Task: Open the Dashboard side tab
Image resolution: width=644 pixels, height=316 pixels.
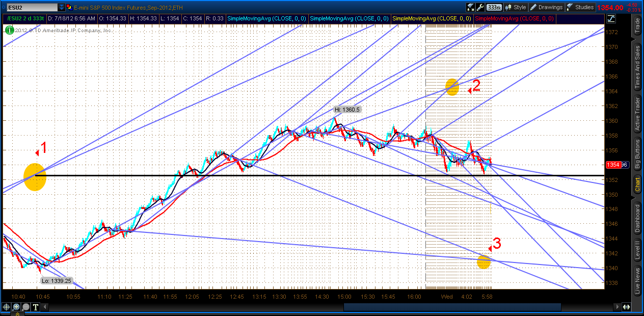Action: point(637,218)
